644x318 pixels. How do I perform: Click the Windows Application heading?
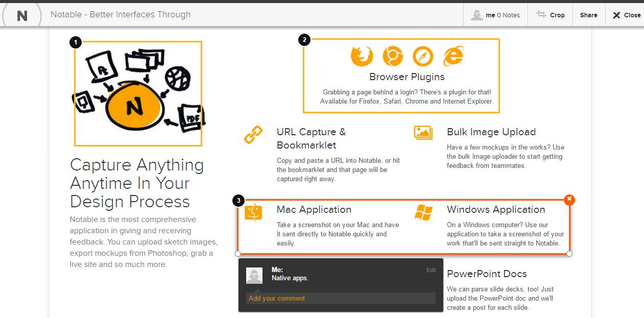[496, 210]
